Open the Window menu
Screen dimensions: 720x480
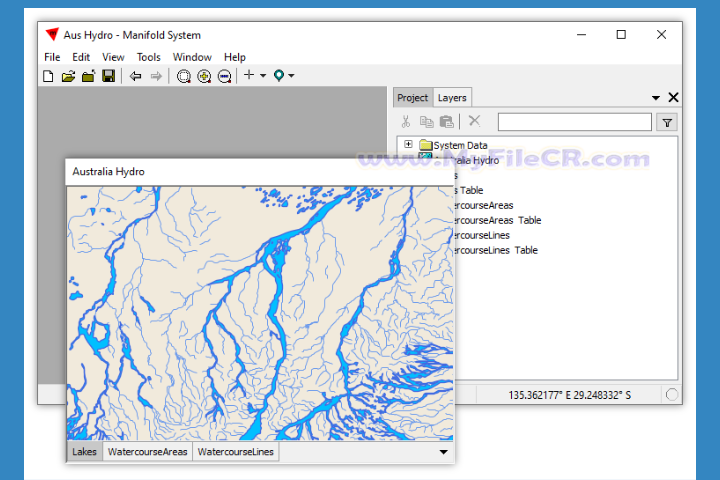(x=192, y=57)
